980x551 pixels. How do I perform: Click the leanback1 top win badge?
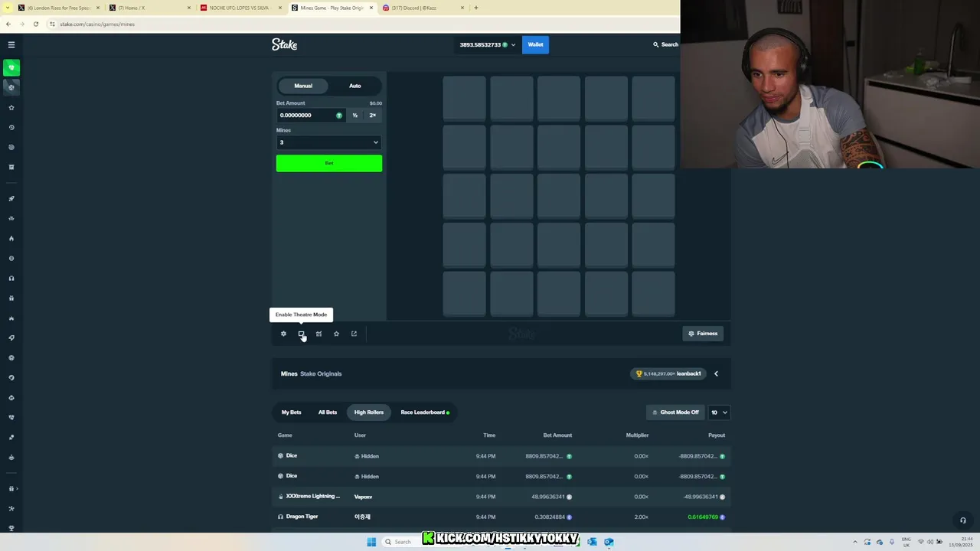(668, 373)
